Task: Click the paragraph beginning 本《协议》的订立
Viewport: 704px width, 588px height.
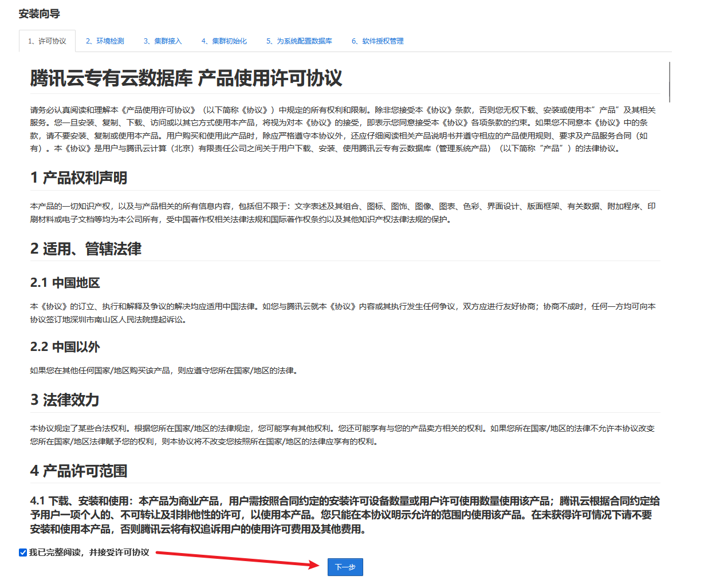Action: (x=343, y=313)
